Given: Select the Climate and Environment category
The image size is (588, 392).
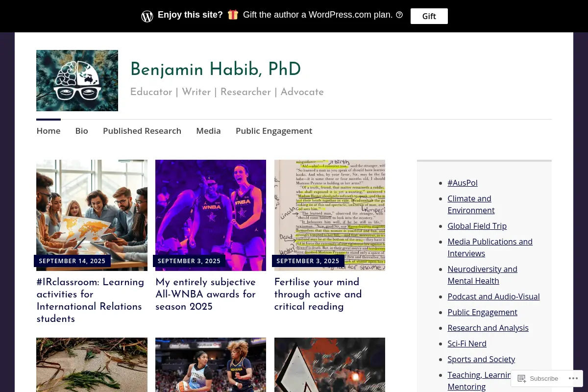Looking at the screenshot, I should 471,204.
